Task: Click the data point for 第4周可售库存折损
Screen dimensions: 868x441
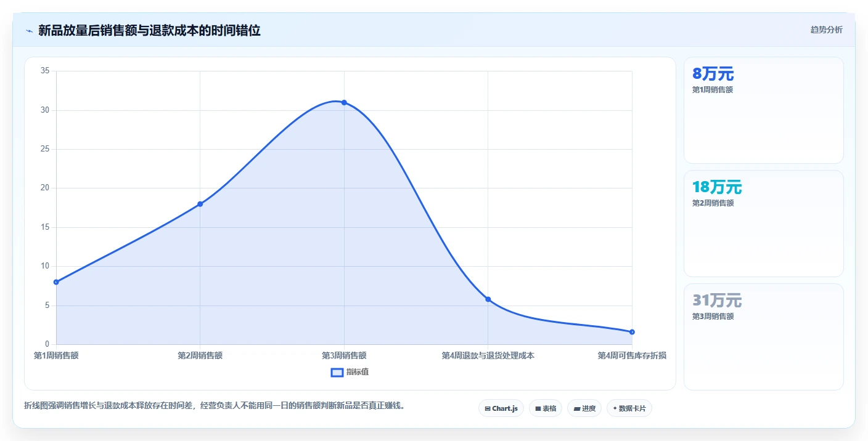Action: [632, 332]
